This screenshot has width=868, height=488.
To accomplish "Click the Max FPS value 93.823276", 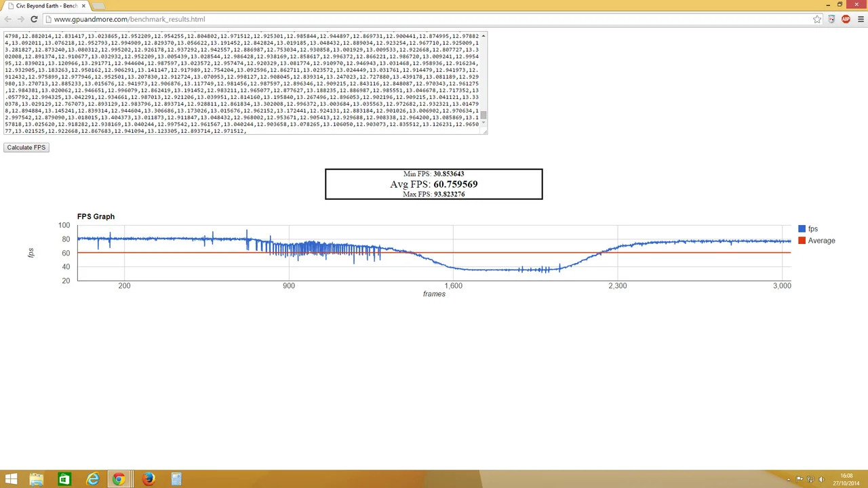I will (449, 195).
